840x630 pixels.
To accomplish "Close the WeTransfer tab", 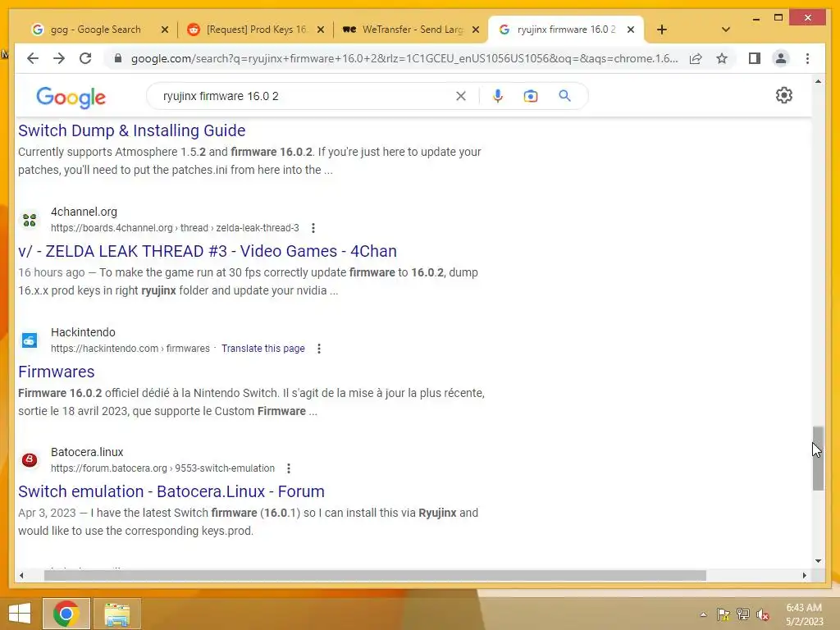I will 475,30.
